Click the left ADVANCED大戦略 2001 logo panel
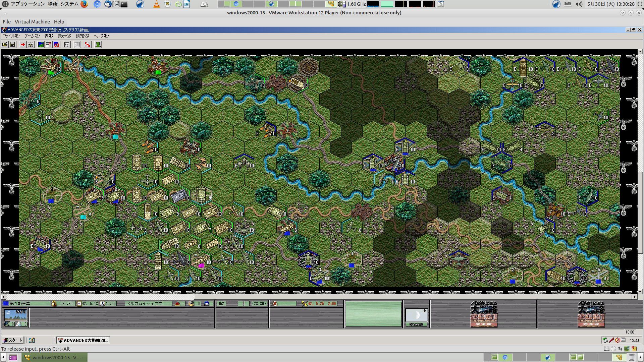644x362 pixels. pyautogui.click(x=483, y=314)
